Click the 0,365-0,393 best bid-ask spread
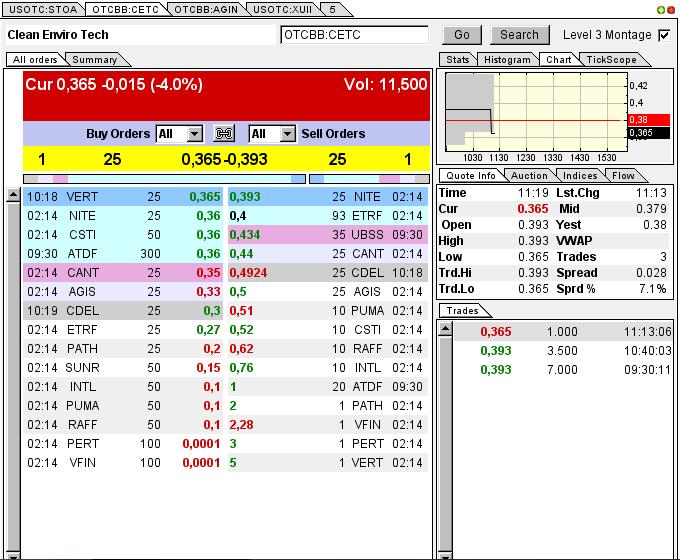This screenshot has width=680, height=560. [224, 159]
